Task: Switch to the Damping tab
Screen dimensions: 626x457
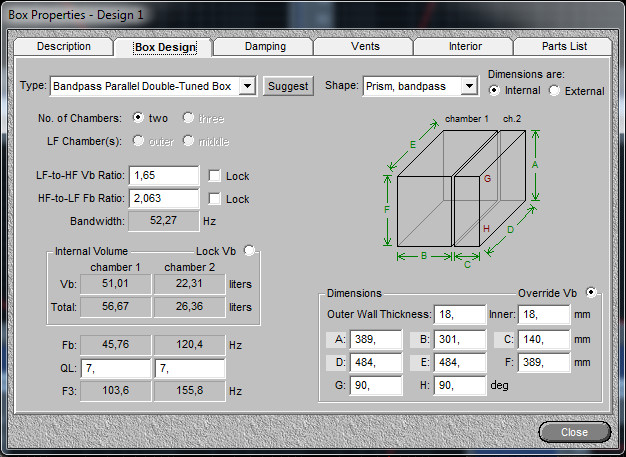Action: pyautogui.click(x=265, y=46)
